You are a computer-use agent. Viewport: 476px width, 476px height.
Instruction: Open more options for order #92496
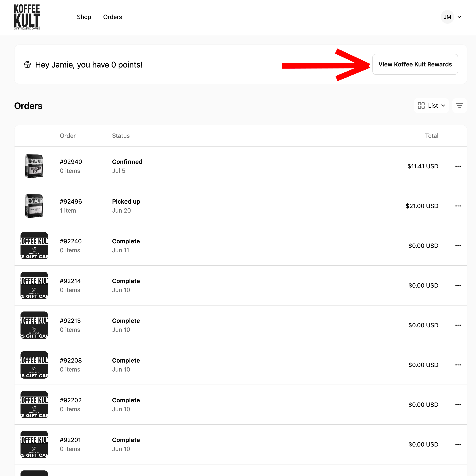458,206
